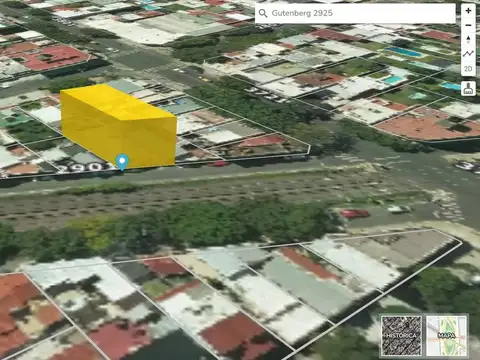
Task: Reset map bearing with compass arrow
Action: pyautogui.click(x=468, y=40)
